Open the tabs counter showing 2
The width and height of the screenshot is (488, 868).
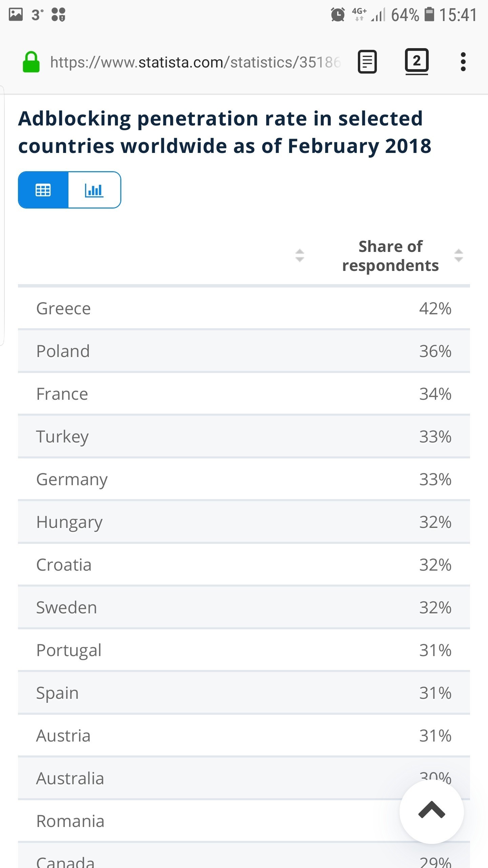click(x=416, y=61)
